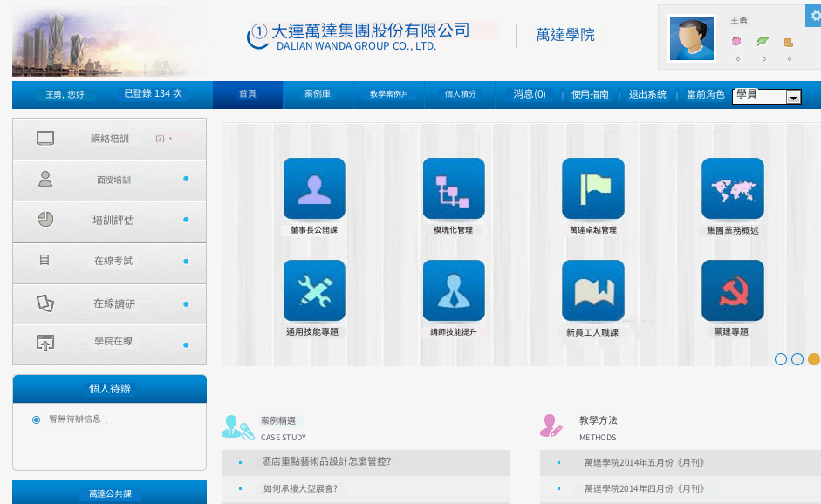Open the 在線考試 sidebar item

coord(109,262)
